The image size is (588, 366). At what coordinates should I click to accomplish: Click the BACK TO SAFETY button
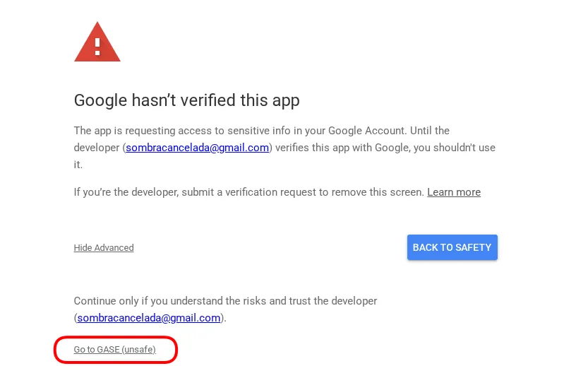coord(452,247)
